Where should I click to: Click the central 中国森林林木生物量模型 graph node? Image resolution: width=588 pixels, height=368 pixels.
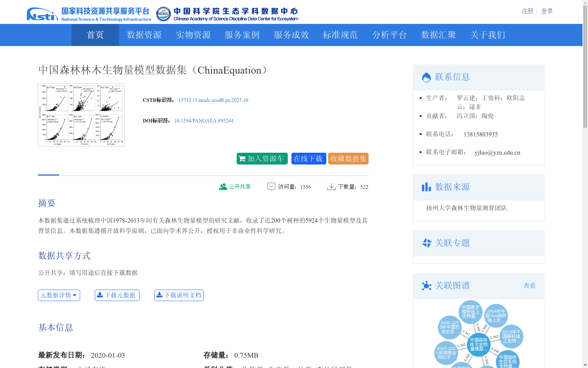[478, 344]
